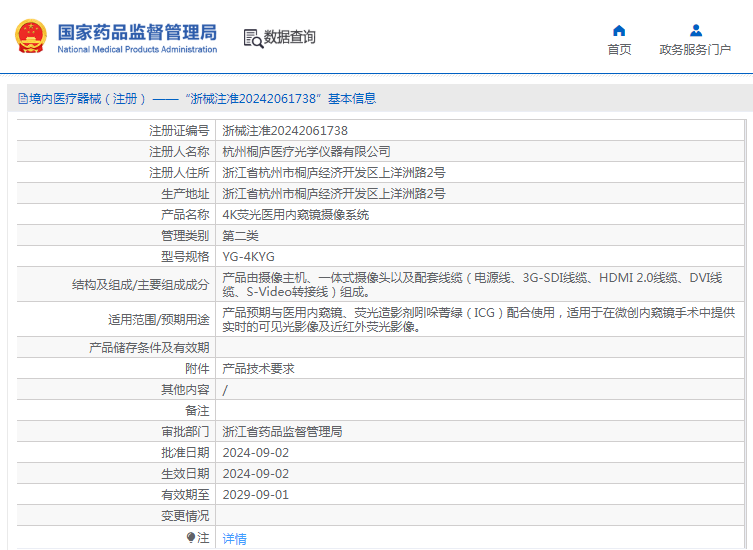Click the 审批部门 label
This screenshot has height=550, width=753.
coord(185,432)
